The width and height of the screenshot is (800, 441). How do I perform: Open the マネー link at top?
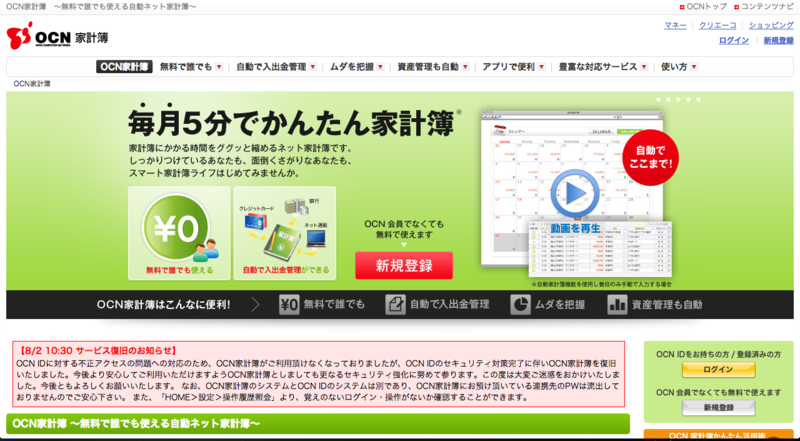click(x=675, y=25)
